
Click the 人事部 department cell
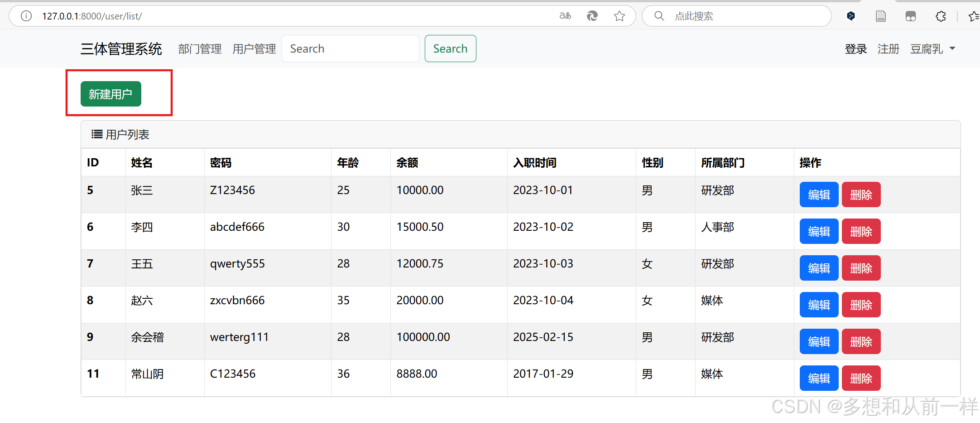(x=717, y=227)
